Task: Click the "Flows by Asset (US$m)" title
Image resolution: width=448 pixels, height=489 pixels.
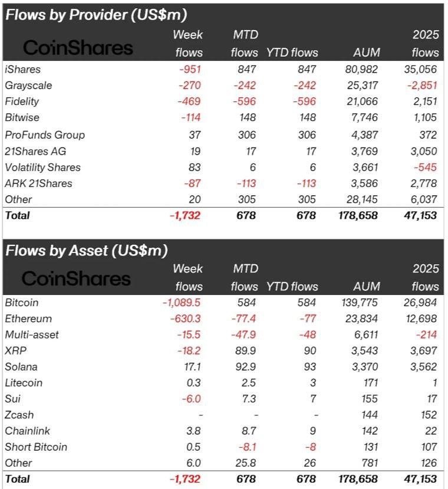Action: coord(87,250)
